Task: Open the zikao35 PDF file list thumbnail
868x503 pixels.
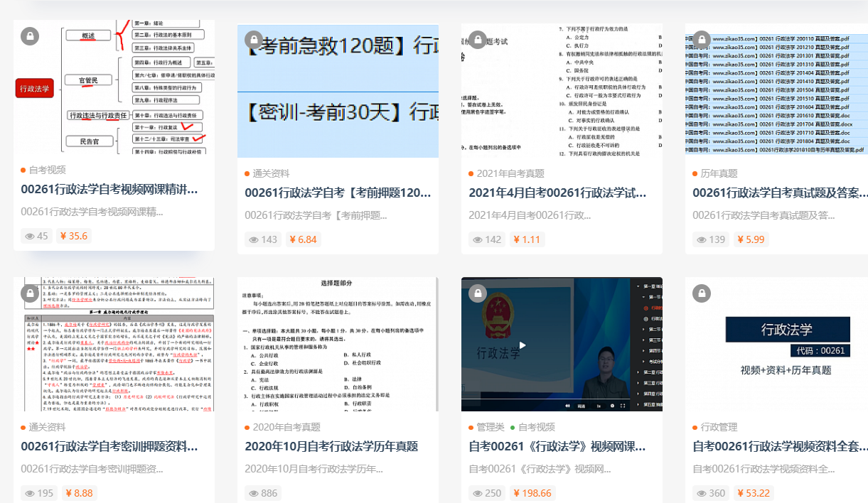Action: (776, 91)
